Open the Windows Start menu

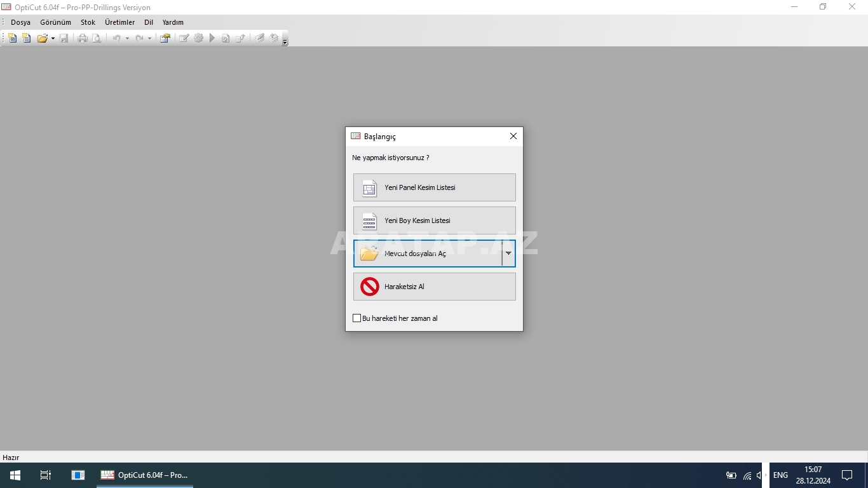pos(15,475)
